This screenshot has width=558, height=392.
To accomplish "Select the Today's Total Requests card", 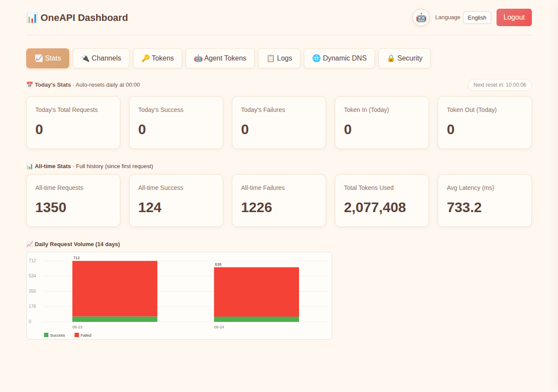I will 73,123.
